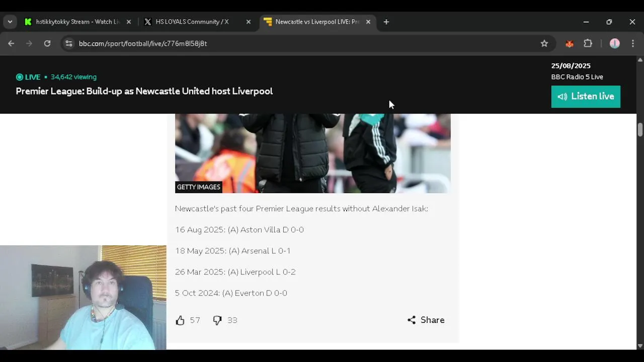Click the webcam overlay video
Screen dimensions: 644x362
83,298
